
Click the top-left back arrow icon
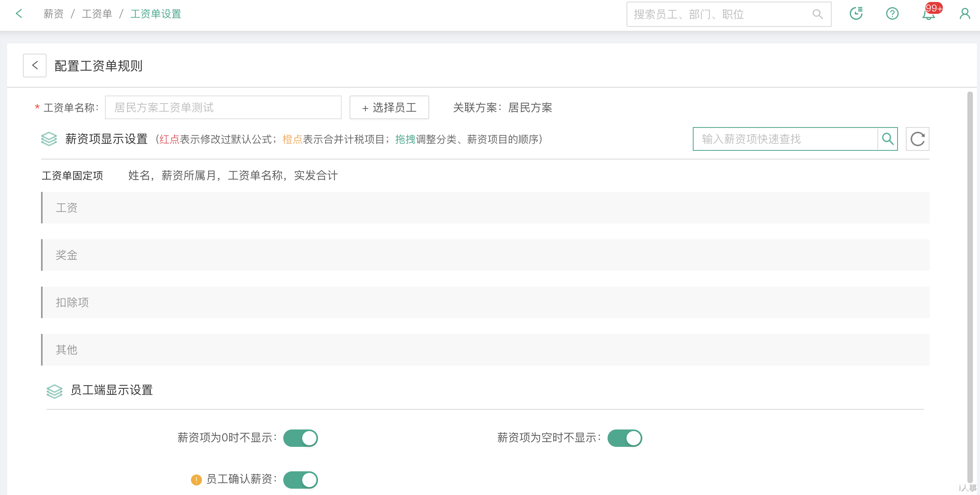click(x=19, y=14)
